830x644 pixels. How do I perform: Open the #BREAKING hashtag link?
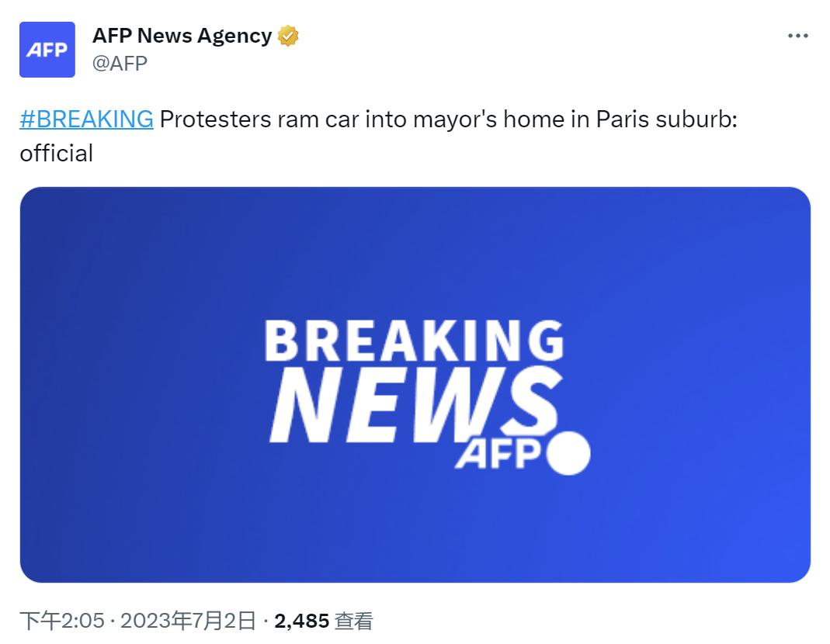(x=86, y=119)
